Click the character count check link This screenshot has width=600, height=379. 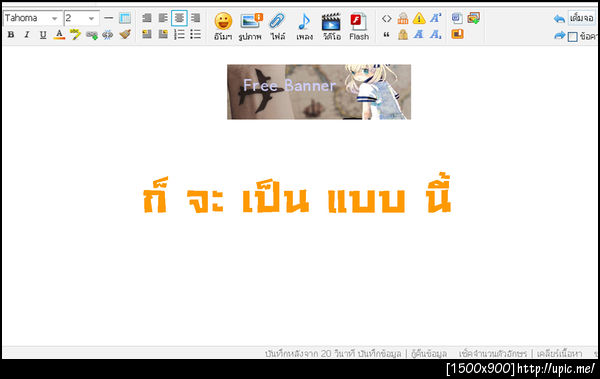(x=493, y=353)
